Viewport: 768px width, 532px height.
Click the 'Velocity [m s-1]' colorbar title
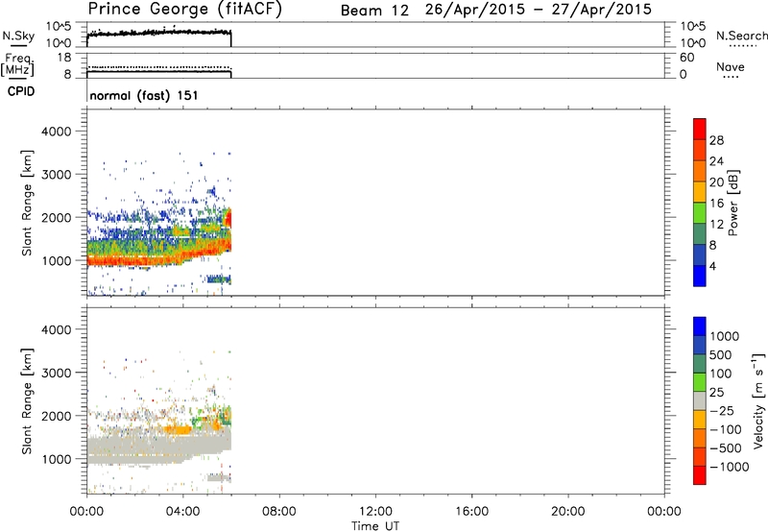[758, 400]
